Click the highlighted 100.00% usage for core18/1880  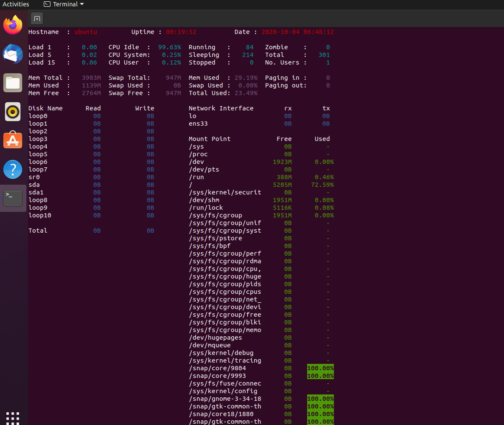pos(320,414)
